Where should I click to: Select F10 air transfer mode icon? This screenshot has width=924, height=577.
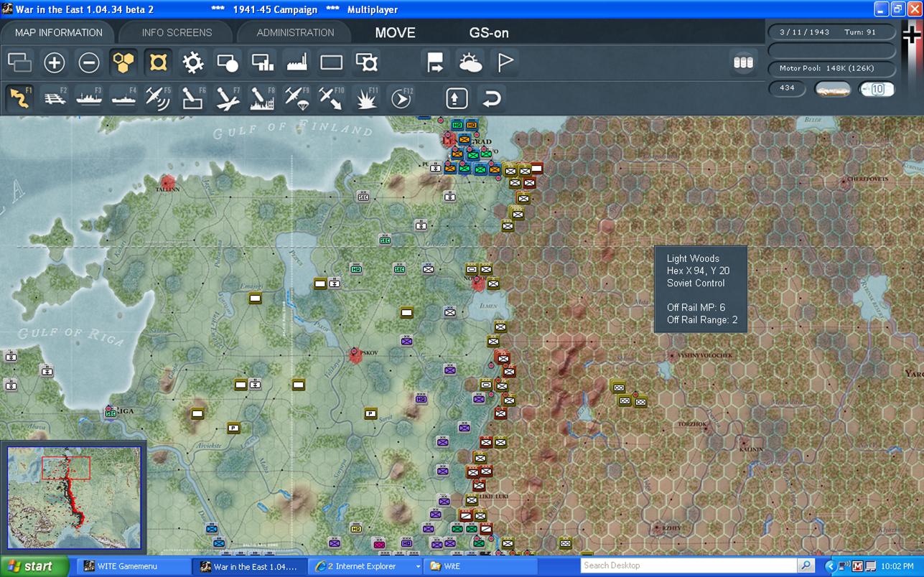331,98
